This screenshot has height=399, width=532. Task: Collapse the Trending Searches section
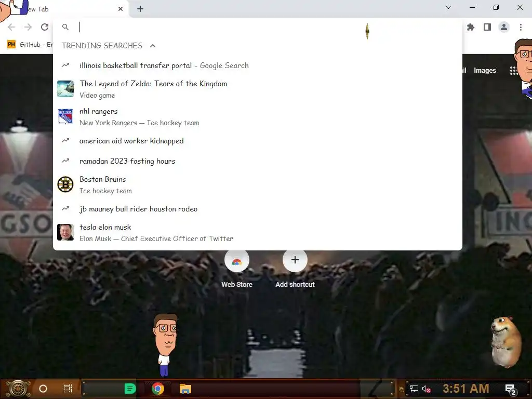(x=153, y=46)
